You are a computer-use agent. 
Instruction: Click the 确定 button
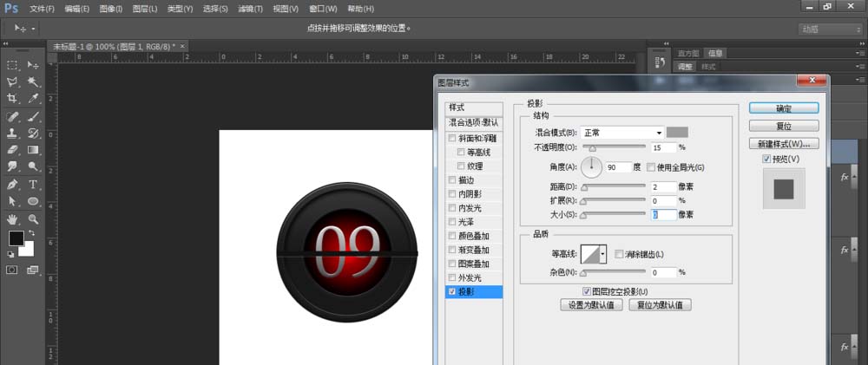click(x=784, y=108)
